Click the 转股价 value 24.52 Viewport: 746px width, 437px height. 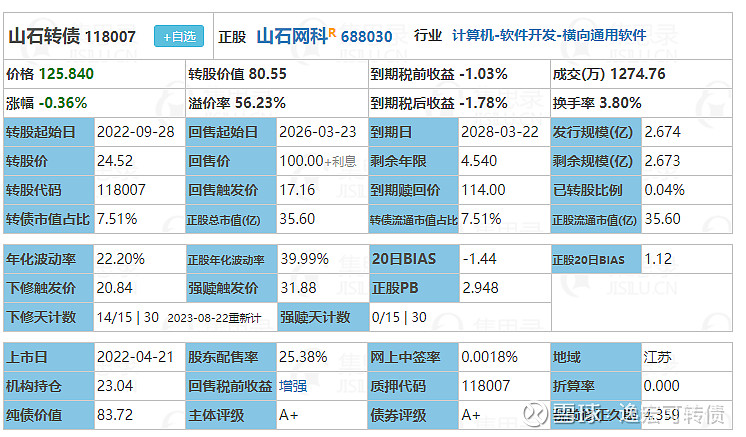115,161
